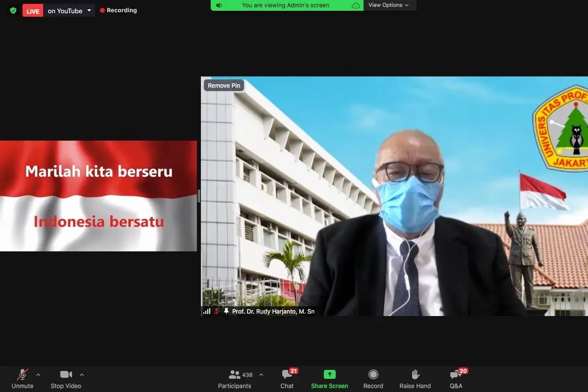Click the Chat unread badge showing 21
588x392 pixels.
[294, 371]
